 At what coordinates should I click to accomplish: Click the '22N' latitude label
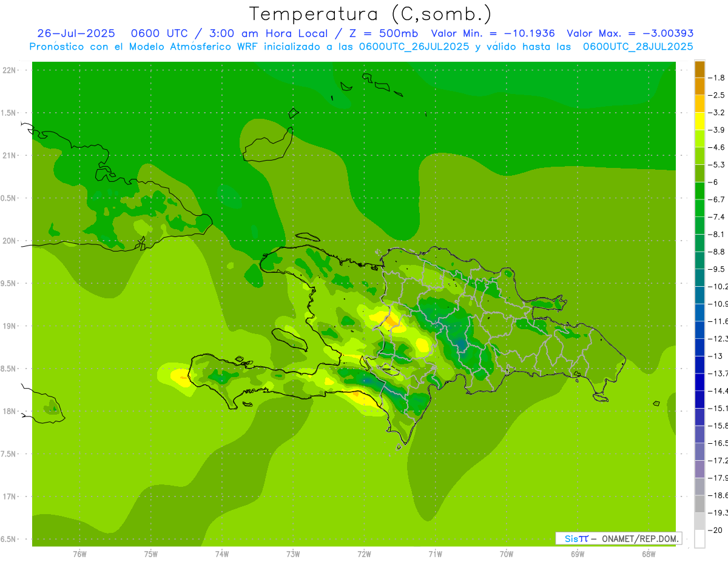10,70
